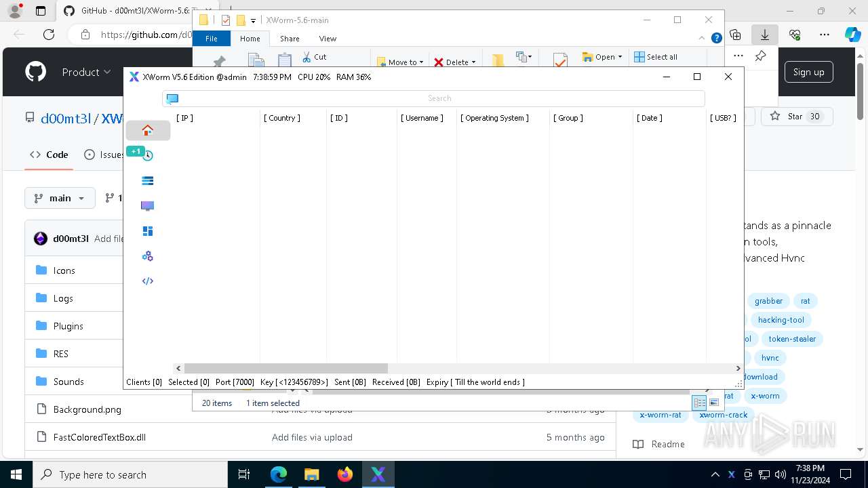Switch to the Share tab in File Explorer
868x488 pixels.
(x=290, y=39)
